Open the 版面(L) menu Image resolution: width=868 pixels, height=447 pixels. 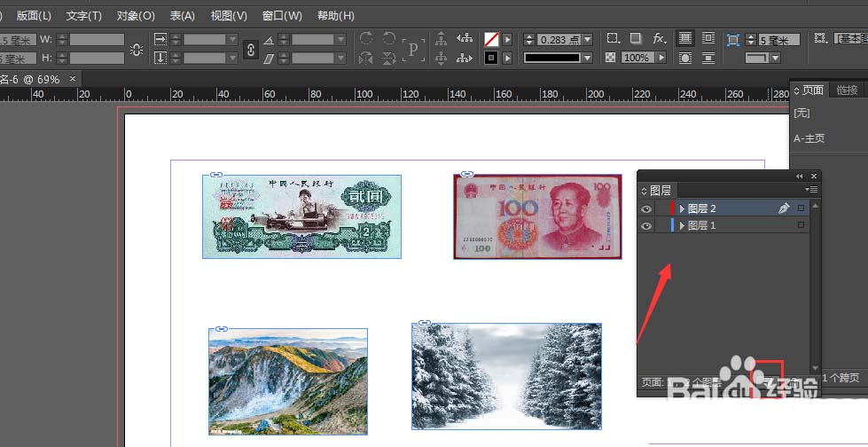[34, 15]
